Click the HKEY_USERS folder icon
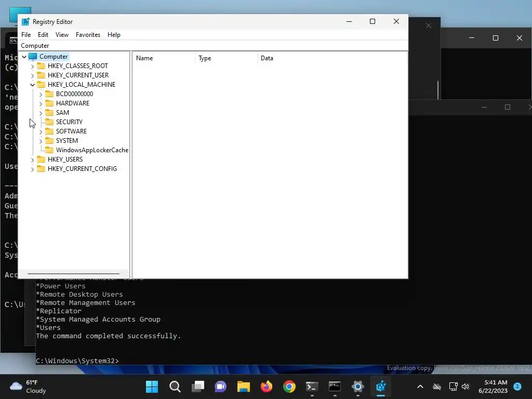 (x=41, y=159)
